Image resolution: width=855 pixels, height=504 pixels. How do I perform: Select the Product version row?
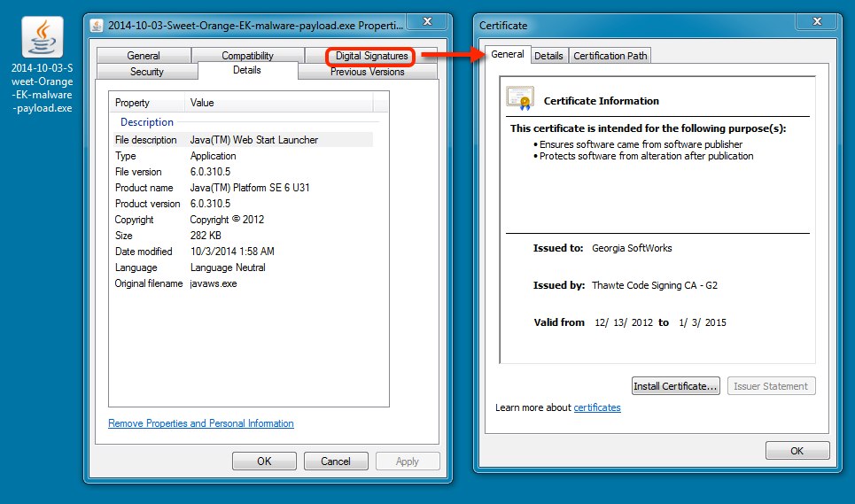pyautogui.click(x=243, y=203)
